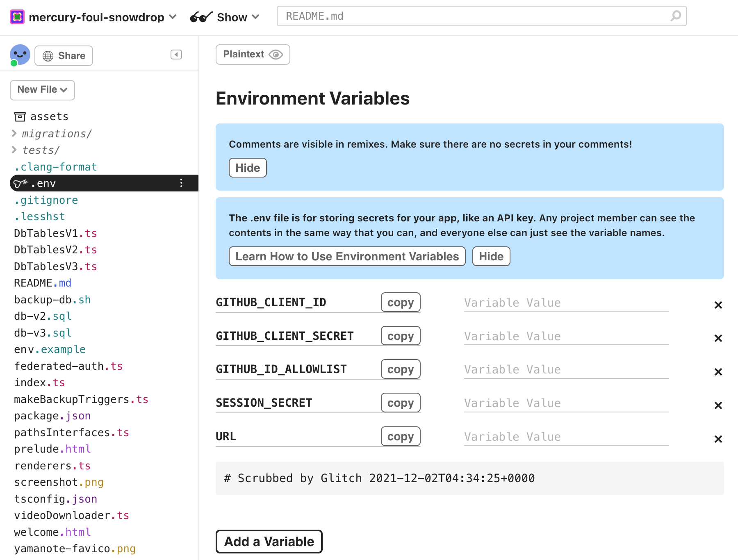Delete the SESSION_SECRET variable
This screenshot has width=738, height=560.
718,405
